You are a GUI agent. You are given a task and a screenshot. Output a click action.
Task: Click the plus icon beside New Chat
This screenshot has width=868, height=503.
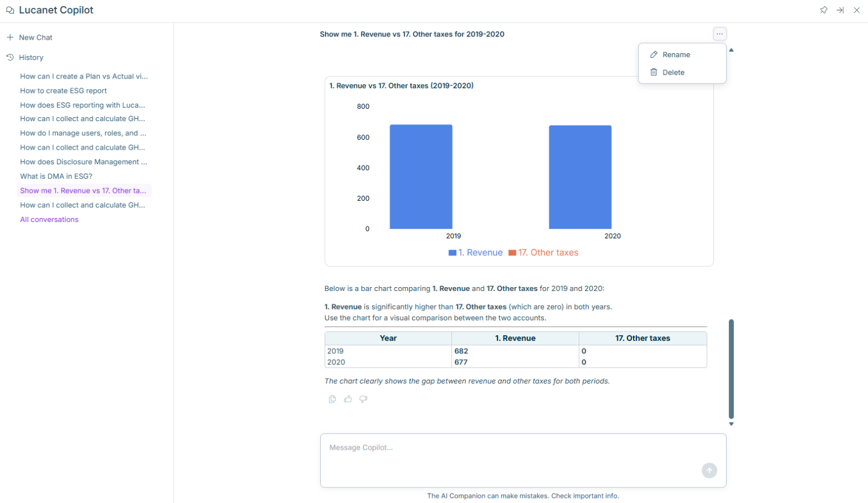point(10,38)
